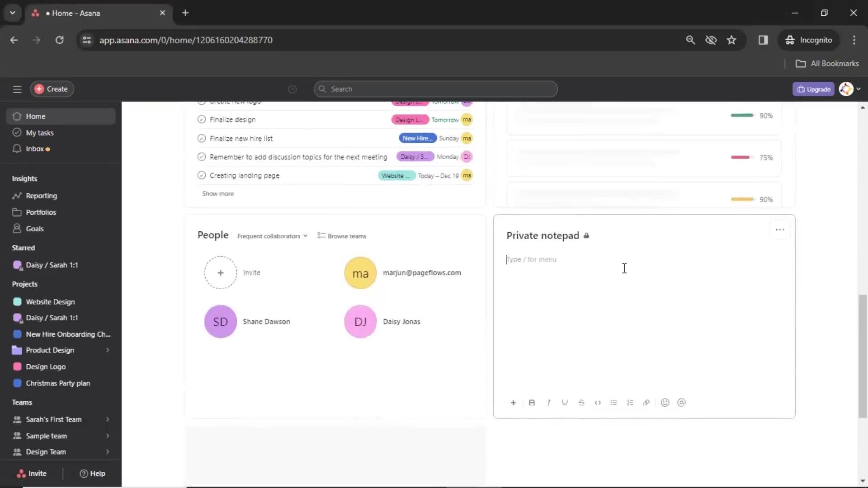Toggle the task circle for Finalize new hire list
Viewport: 868px width, 488px height.
coord(202,138)
